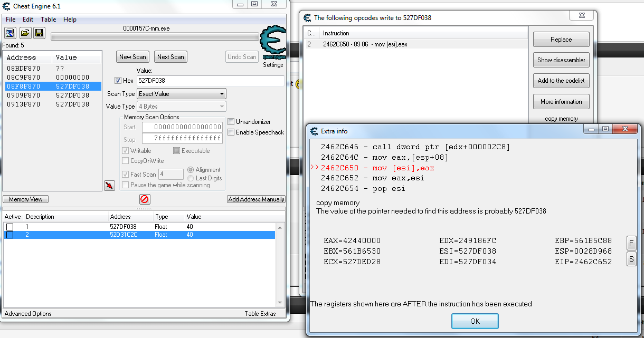Click the red arrow copy-to-address-list icon
Viewport: 644px width, 338px height.
109,185
